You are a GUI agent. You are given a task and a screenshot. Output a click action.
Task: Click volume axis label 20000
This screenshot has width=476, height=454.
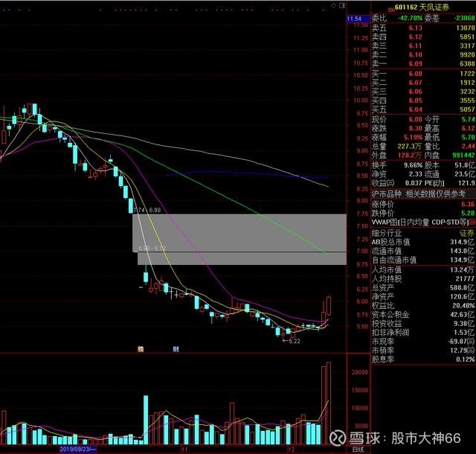click(360, 372)
